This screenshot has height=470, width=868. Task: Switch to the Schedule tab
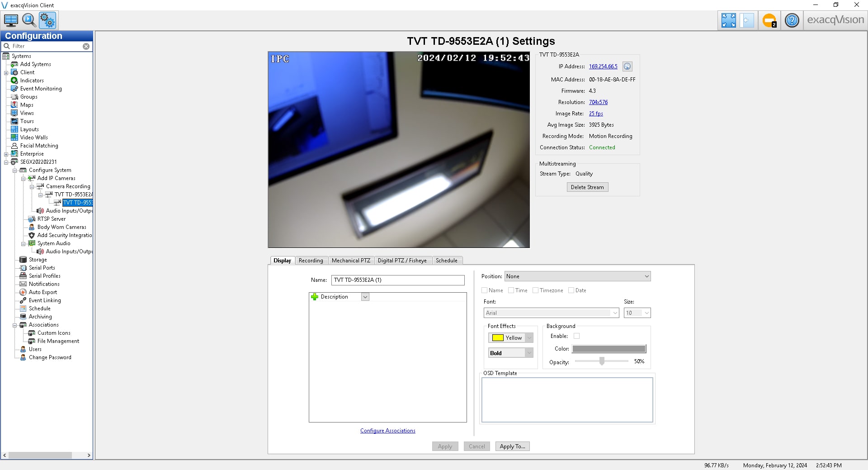[x=447, y=261]
